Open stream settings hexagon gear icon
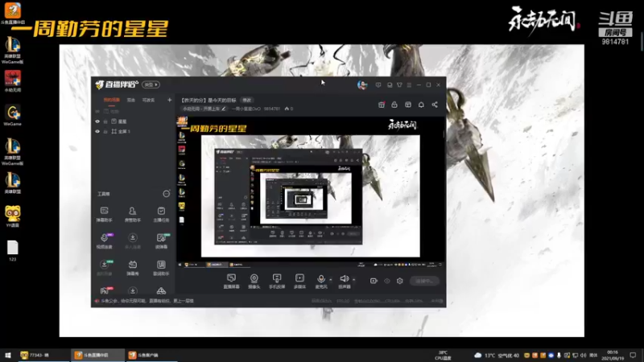The image size is (644, 362). pos(399,281)
